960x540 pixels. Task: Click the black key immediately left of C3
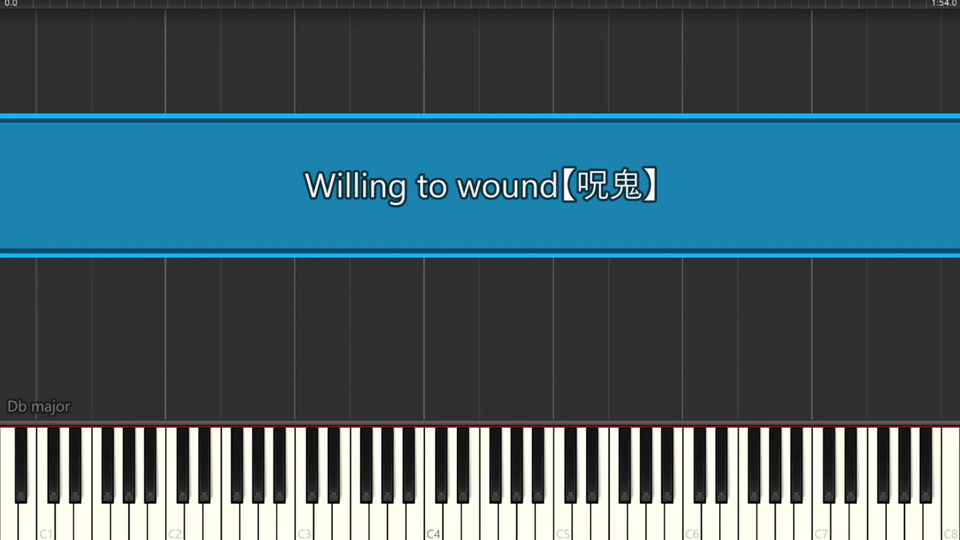tap(280, 465)
